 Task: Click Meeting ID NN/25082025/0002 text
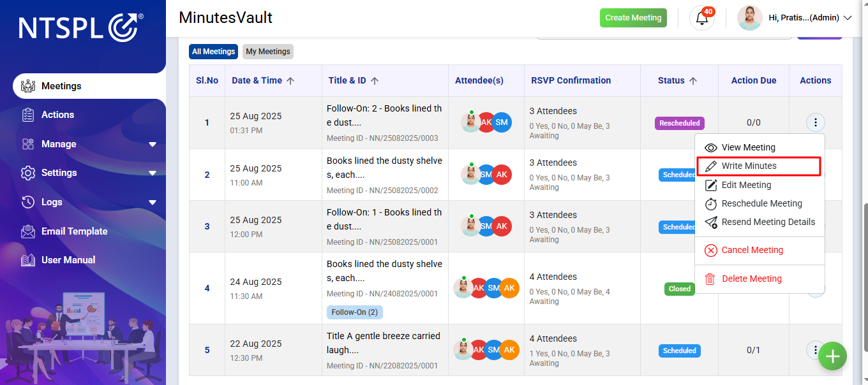click(x=382, y=191)
